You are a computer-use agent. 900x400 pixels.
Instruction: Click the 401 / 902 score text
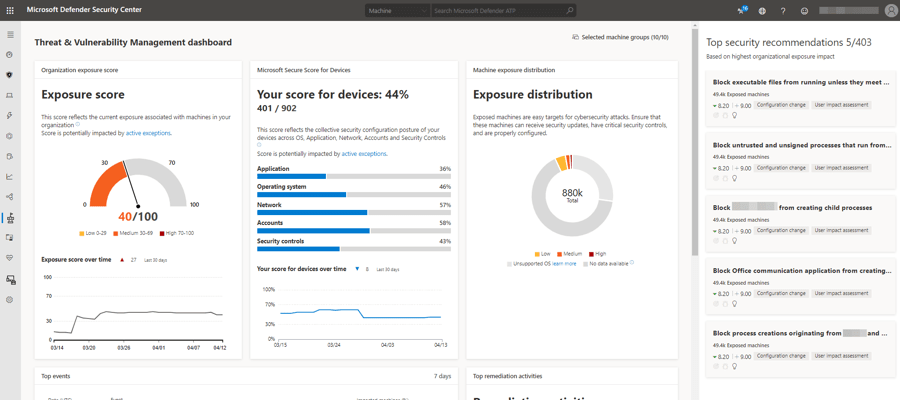coord(277,108)
